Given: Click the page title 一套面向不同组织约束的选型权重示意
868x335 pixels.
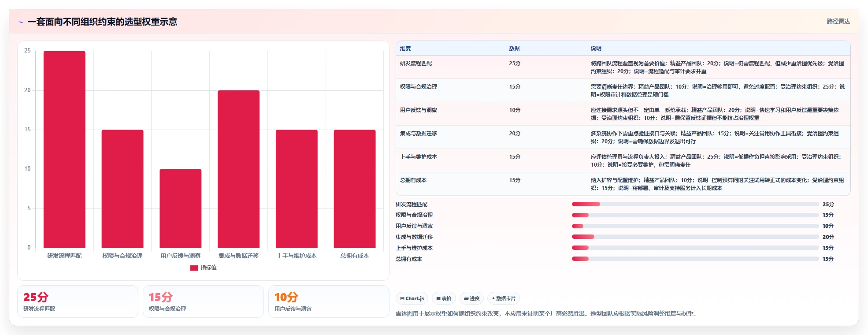Looking at the screenshot, I should pos(102,22).
